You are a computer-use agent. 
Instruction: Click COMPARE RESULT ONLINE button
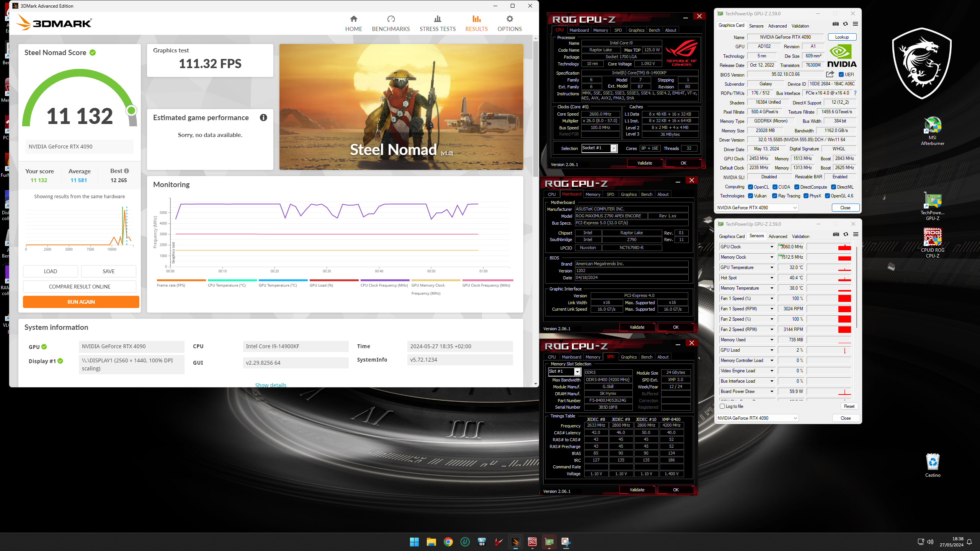click(80, 287)
